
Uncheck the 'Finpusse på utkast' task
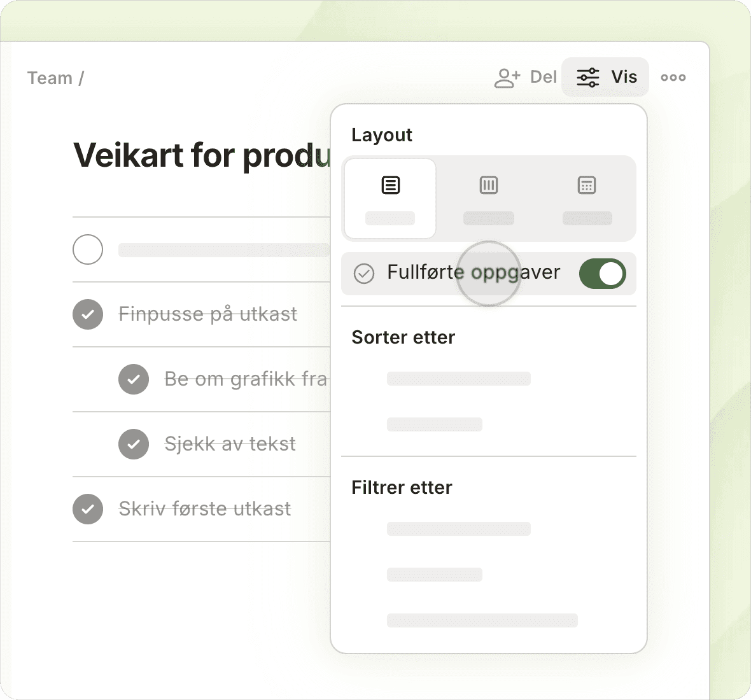(88, 314)
